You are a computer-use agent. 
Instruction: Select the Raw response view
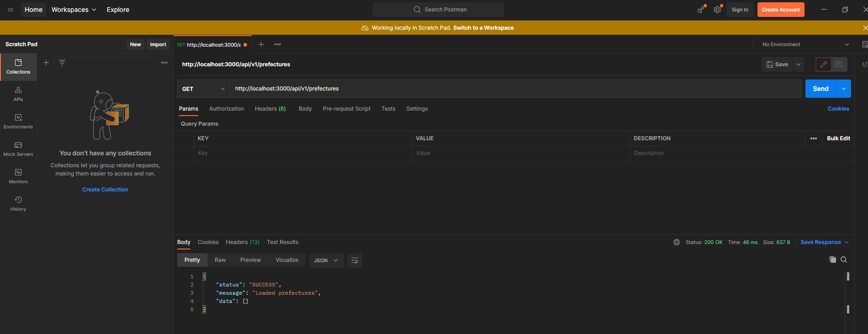point(220,260)
